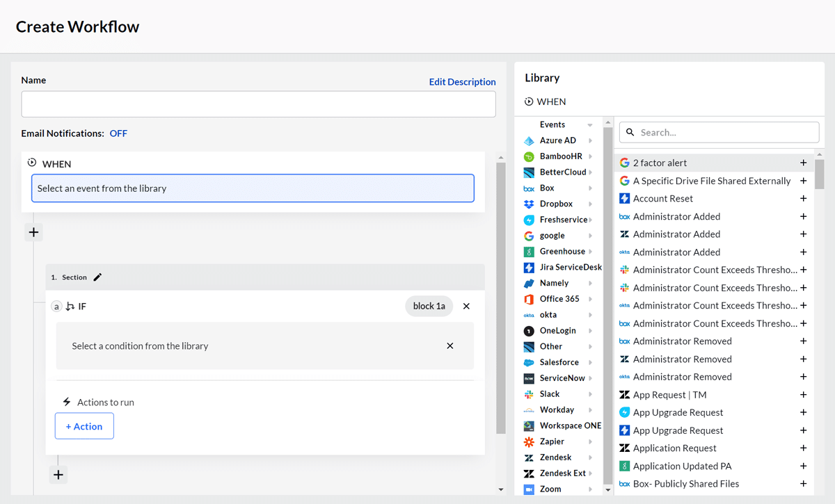Image resolution: width=835 pixels, height=504 pixels.
Task: Expand the Box category arrow
Action: point(590,188)
